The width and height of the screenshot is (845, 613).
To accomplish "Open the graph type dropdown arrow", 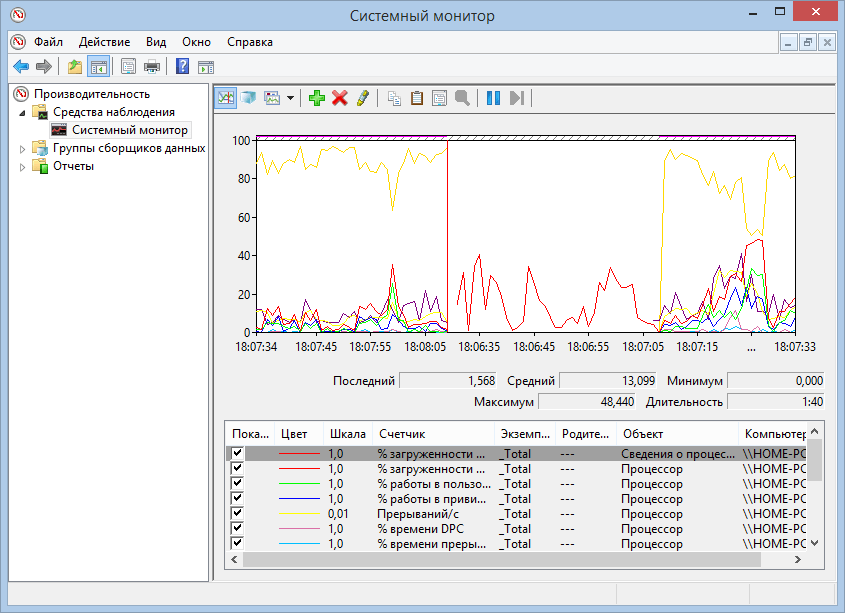I will tap(290, 98).
